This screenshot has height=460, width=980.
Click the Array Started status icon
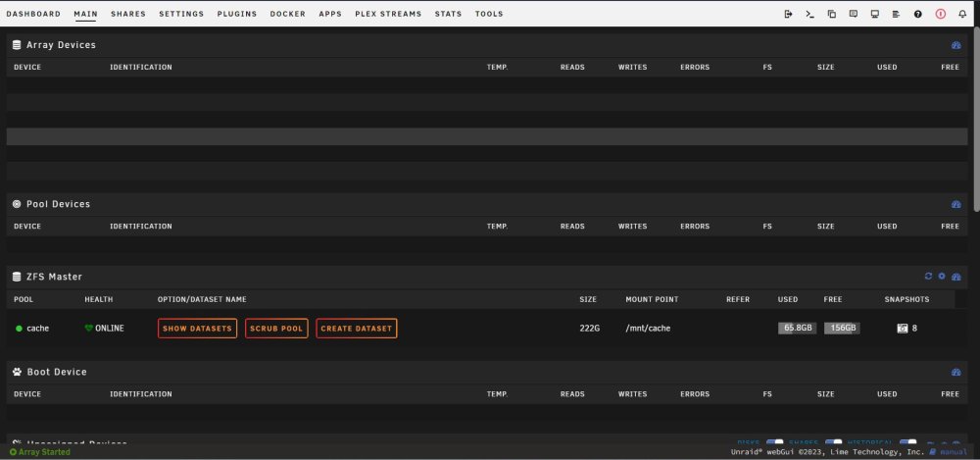coord(13,452)
